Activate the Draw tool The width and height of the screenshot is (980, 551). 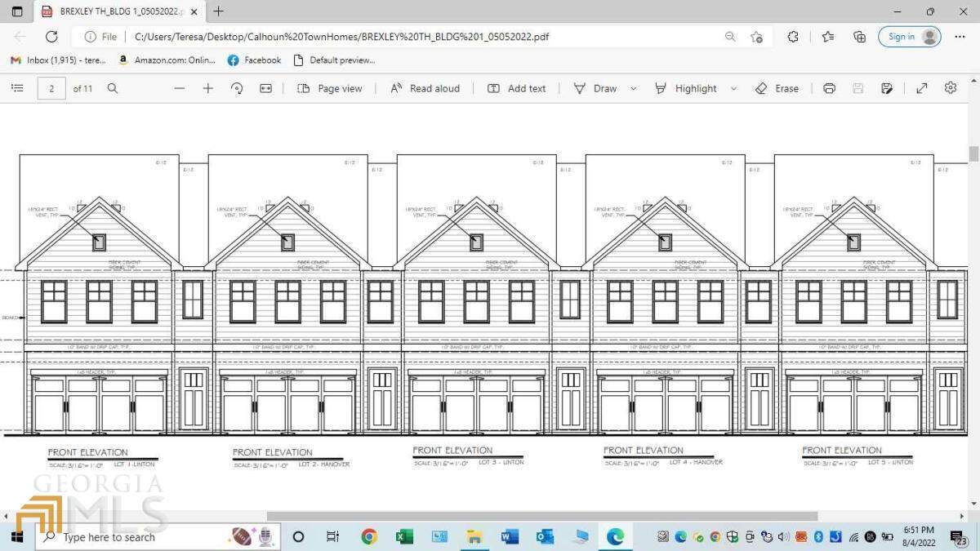[x=595, y=88]
